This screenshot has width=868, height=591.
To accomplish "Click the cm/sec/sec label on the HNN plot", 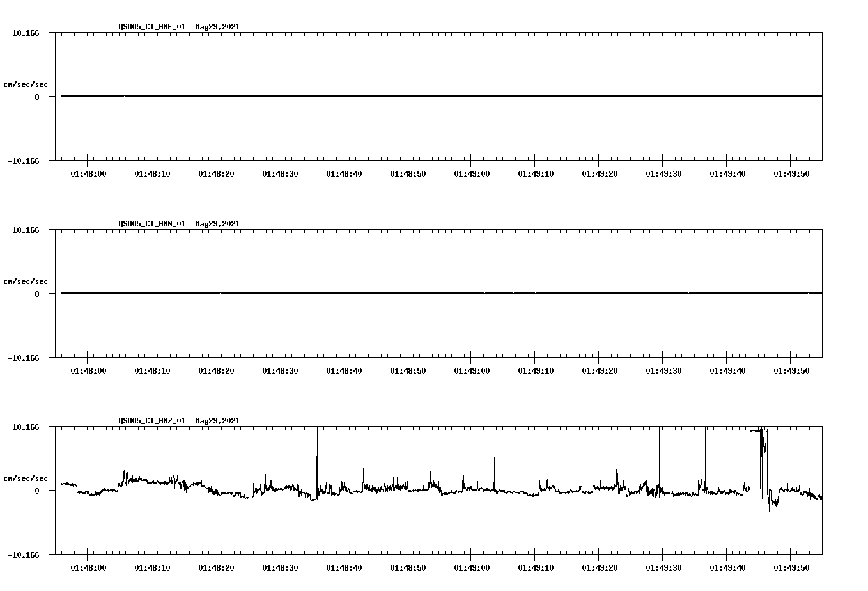I will [26, 281].
